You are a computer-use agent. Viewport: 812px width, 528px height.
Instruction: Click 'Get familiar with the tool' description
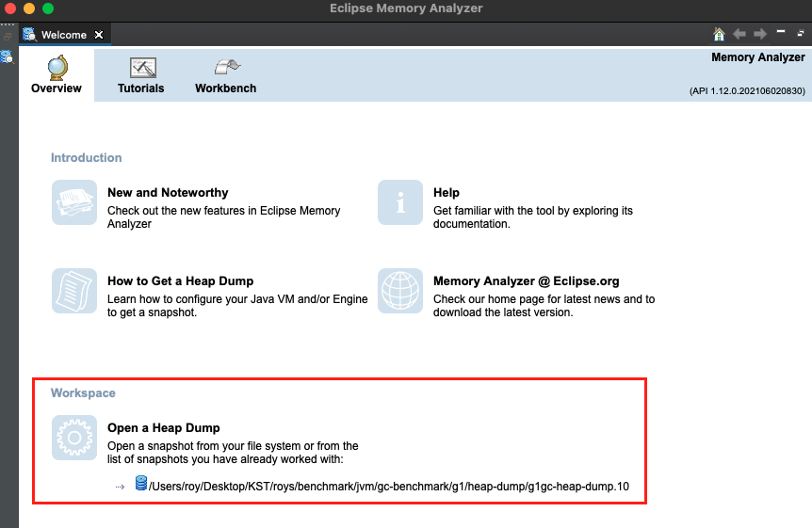point(533,217)
